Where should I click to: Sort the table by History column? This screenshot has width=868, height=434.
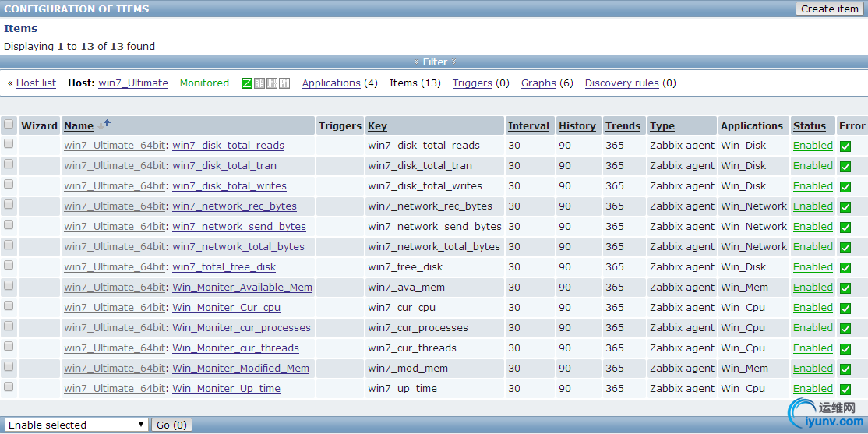577,125
